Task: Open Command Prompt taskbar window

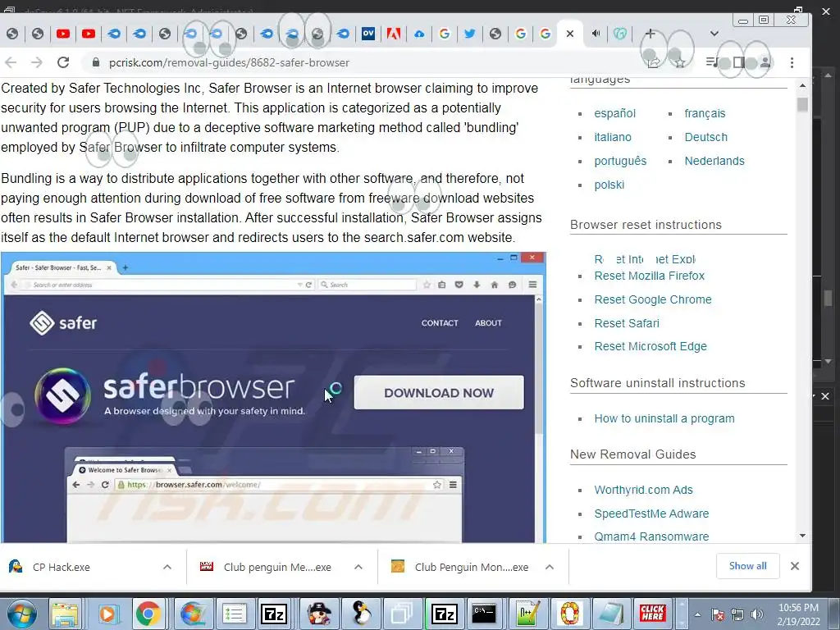Action: click(x=484, y=614)
